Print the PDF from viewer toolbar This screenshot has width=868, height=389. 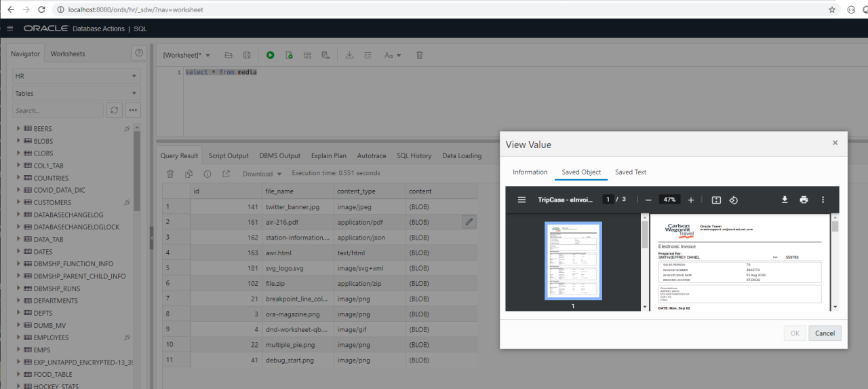tap(804, 200)
